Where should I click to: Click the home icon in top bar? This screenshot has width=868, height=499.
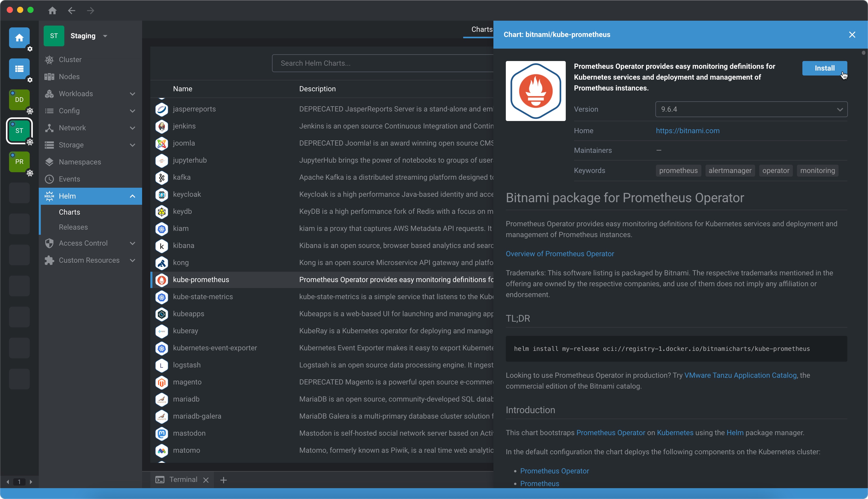[52, 11]
